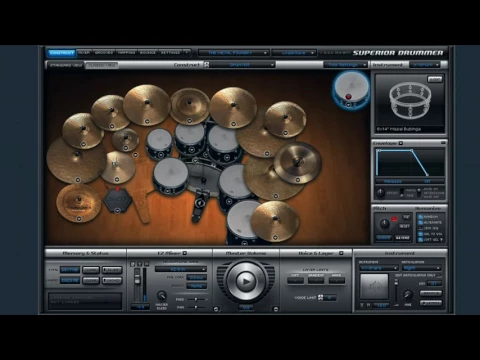Click the hexagonal electronic drum pad
This screenshot has width=480, height=360.
coord(118,199)
